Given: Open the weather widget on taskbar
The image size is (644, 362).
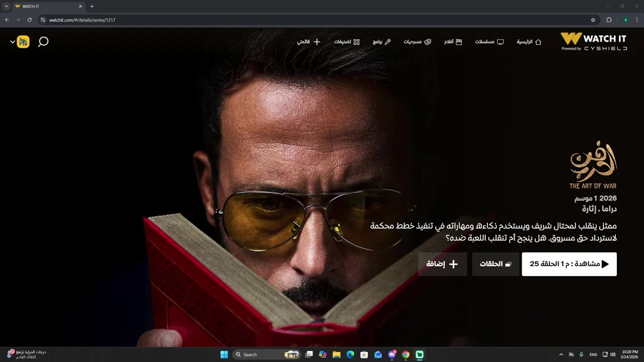Looking at the screenshot, I should click(x=26, y=354).
